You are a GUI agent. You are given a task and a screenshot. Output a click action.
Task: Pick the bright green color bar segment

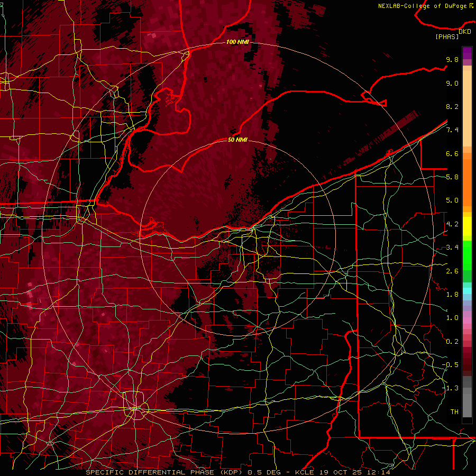(467, 255)
